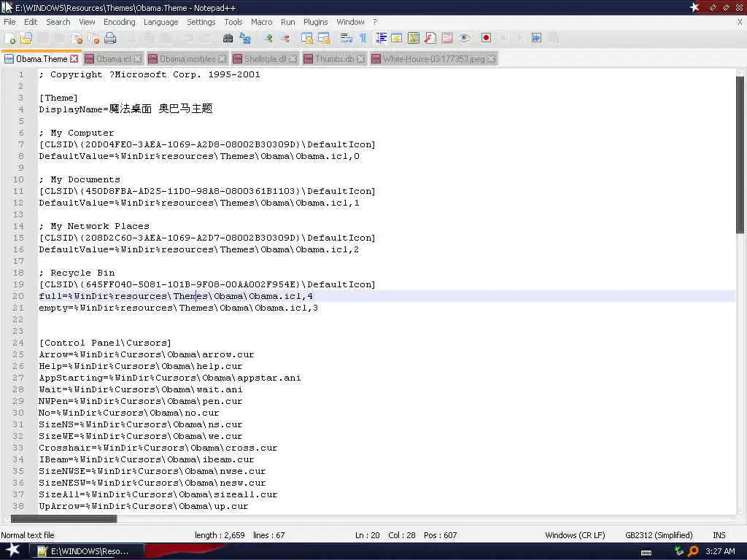
Task: Toggle Folder as Workspace toolbar icon
Action: point(447,38)
